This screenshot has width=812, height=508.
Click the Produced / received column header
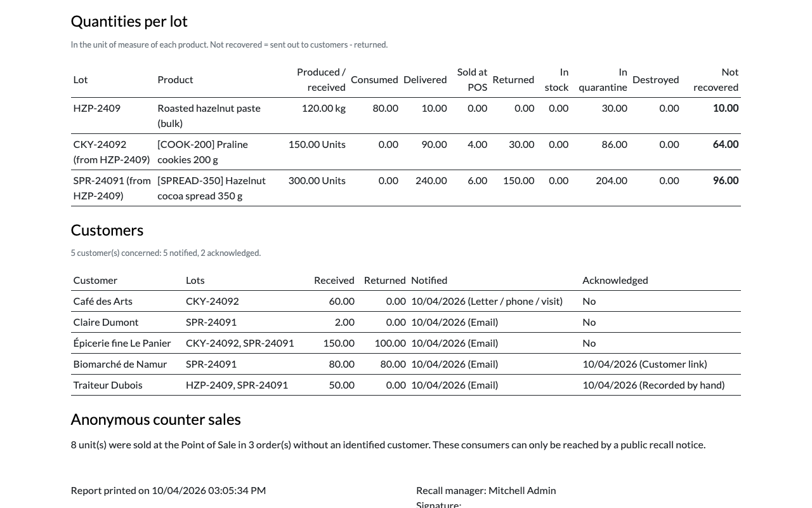pyautogui.click(x=321, y=79)
